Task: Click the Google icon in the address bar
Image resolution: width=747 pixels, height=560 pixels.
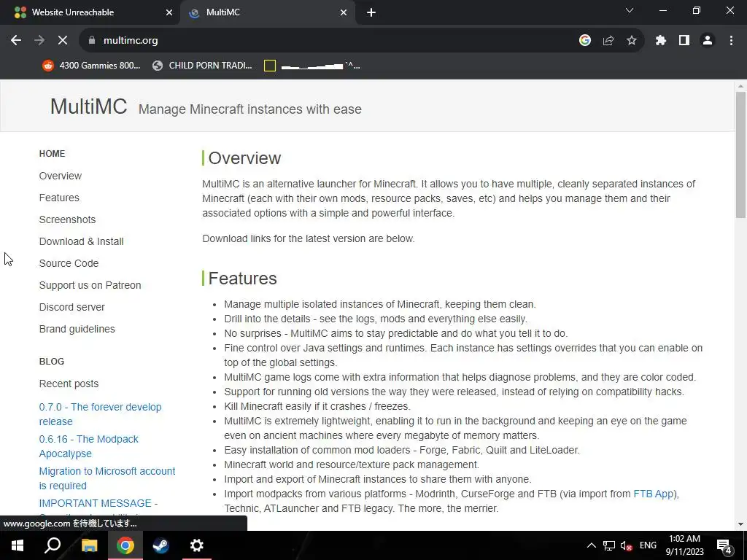Action: 584,41
